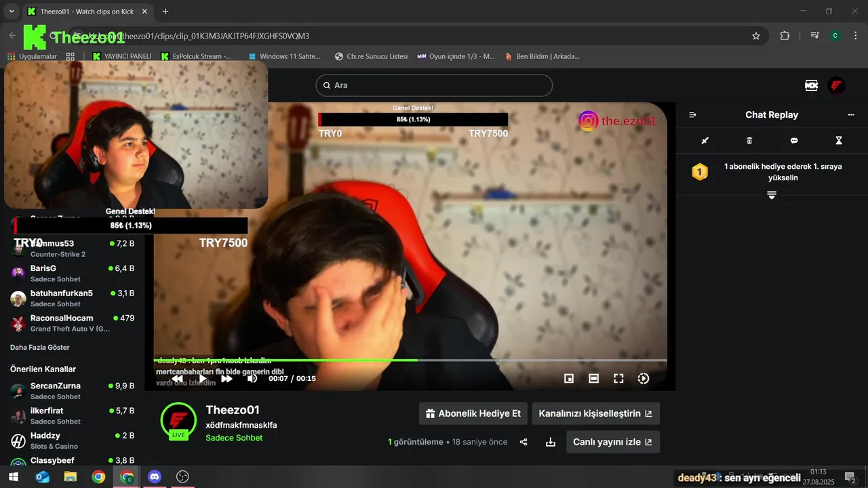This screenshot has width=868, height=488.
Task: Open the Chrome extensions puzzle icon
Action: [x=785, y=36]
